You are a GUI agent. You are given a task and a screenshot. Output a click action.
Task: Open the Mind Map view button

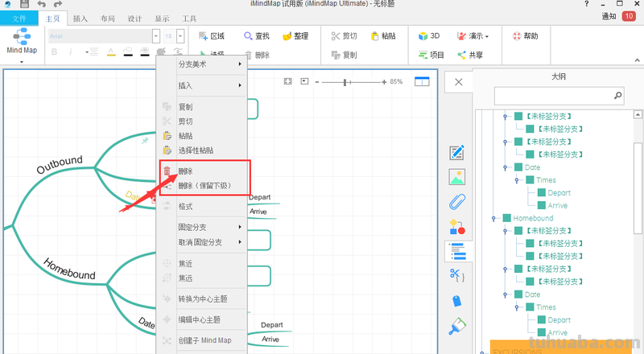(22, 41)
